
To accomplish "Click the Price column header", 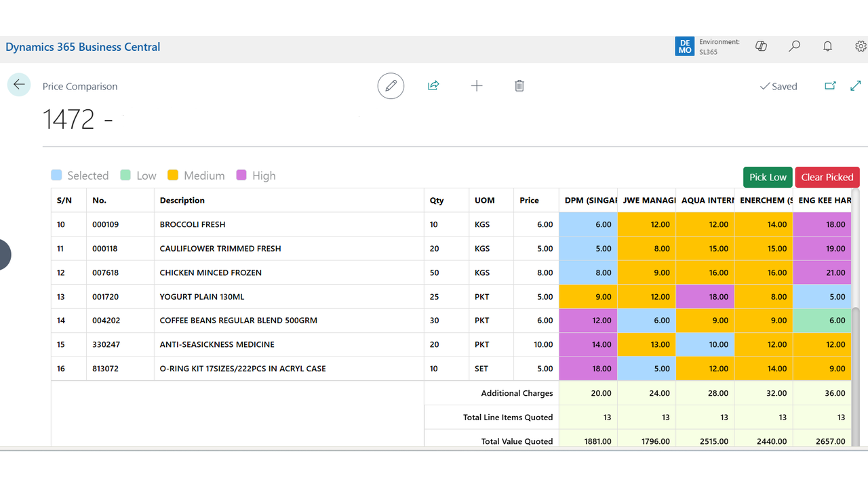I will 536,200.
